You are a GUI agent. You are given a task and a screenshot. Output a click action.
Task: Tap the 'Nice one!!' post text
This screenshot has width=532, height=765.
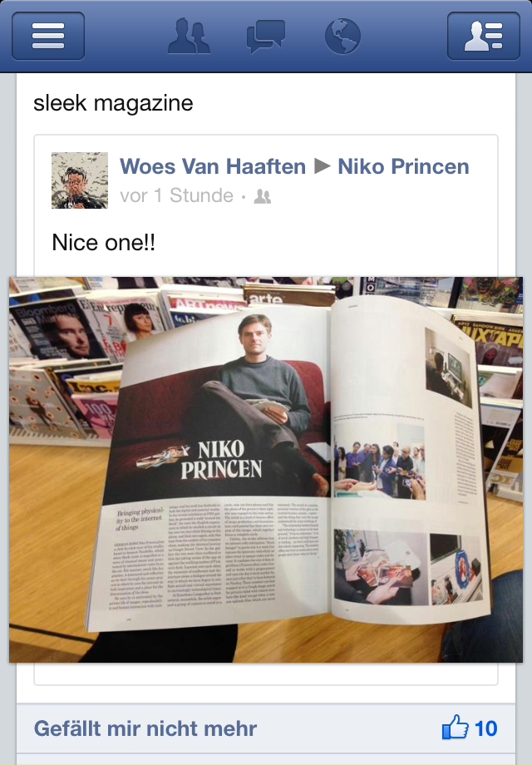pos(103,243)
